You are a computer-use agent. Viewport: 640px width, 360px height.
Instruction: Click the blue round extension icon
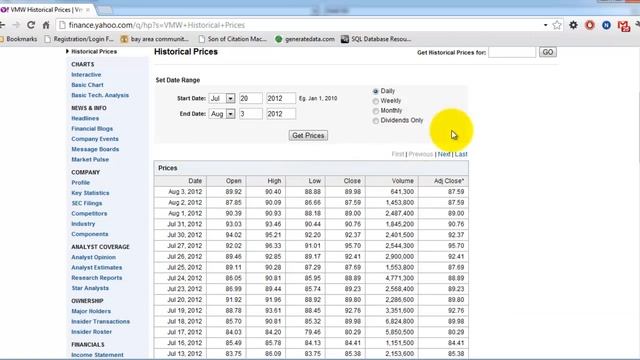607,25
